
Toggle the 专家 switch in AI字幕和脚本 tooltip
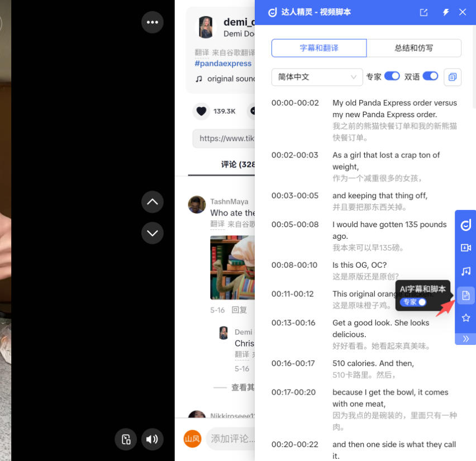413,302
